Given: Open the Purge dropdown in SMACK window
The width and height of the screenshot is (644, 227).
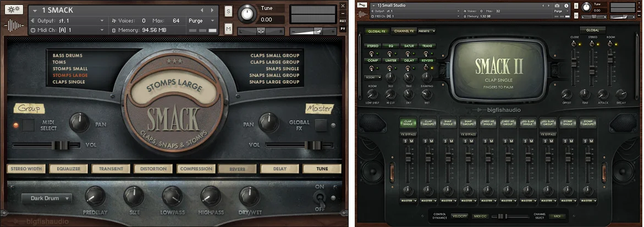Looking at the screenshot, I should (x=202, y=20).
